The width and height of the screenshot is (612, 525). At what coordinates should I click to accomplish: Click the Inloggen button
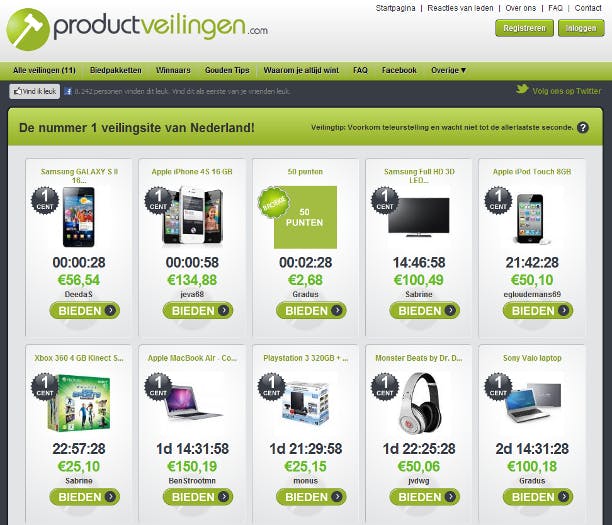click(x=581, y=28)
